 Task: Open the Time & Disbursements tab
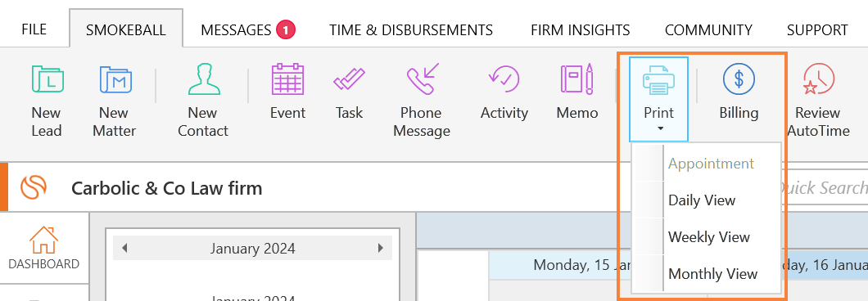411,30
